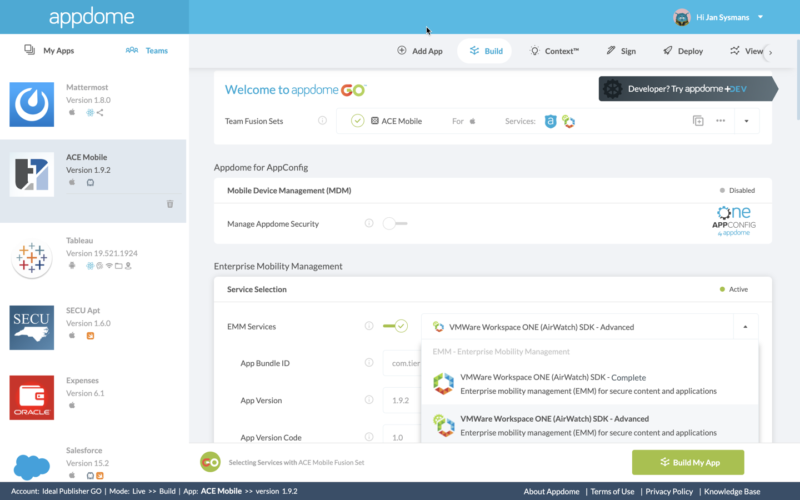
Task: Toggle the ACE Mobile fusion set checkmark
Action: pos(358,121)
